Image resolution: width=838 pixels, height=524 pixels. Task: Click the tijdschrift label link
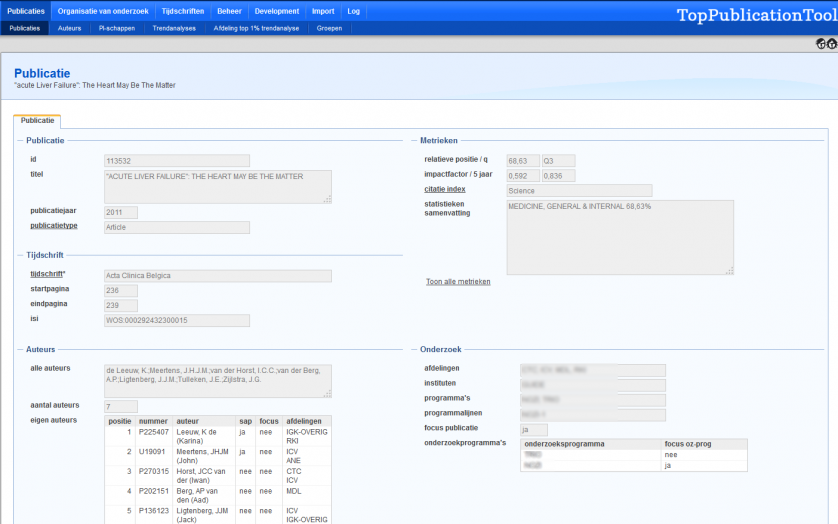point(46,274)
